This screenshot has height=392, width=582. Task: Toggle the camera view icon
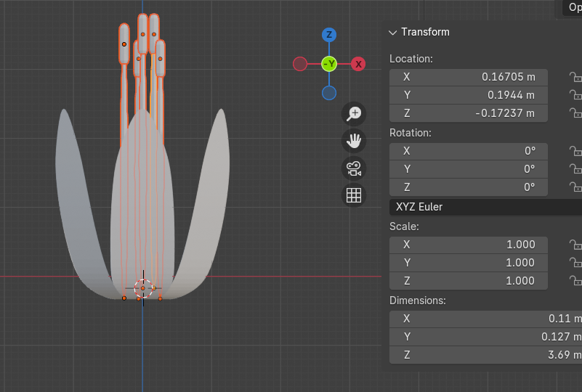pos(354,168)
